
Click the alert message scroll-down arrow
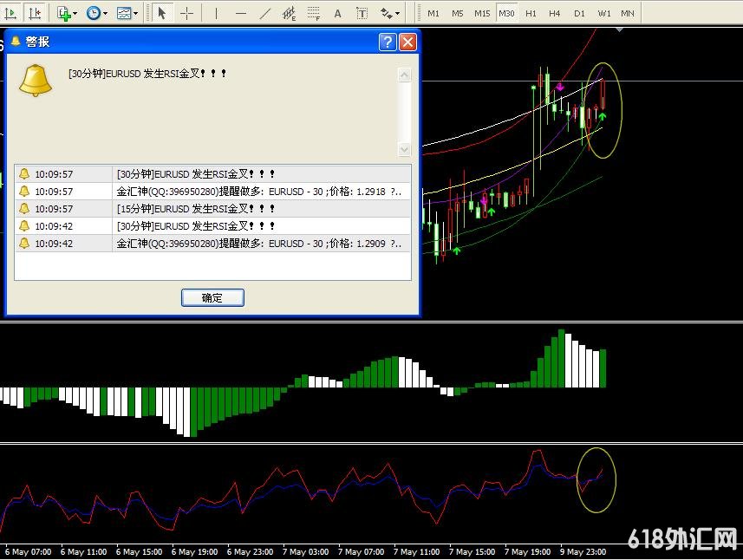404,149
